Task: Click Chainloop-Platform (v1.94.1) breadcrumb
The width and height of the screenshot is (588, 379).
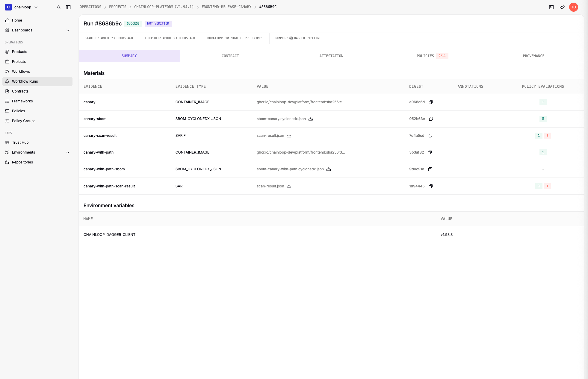Action: [x=164, y=7]
